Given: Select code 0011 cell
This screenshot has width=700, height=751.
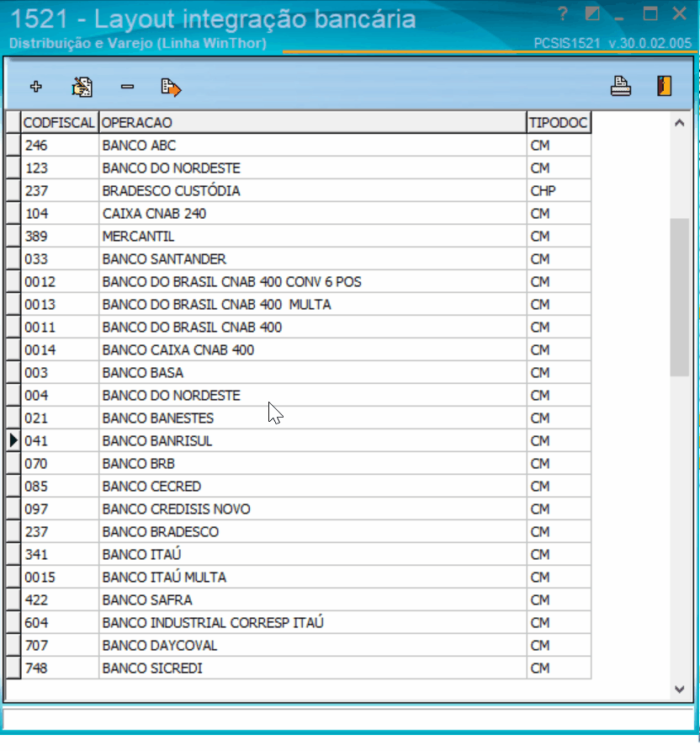Looking at the screenshot, I should point(60,328).
